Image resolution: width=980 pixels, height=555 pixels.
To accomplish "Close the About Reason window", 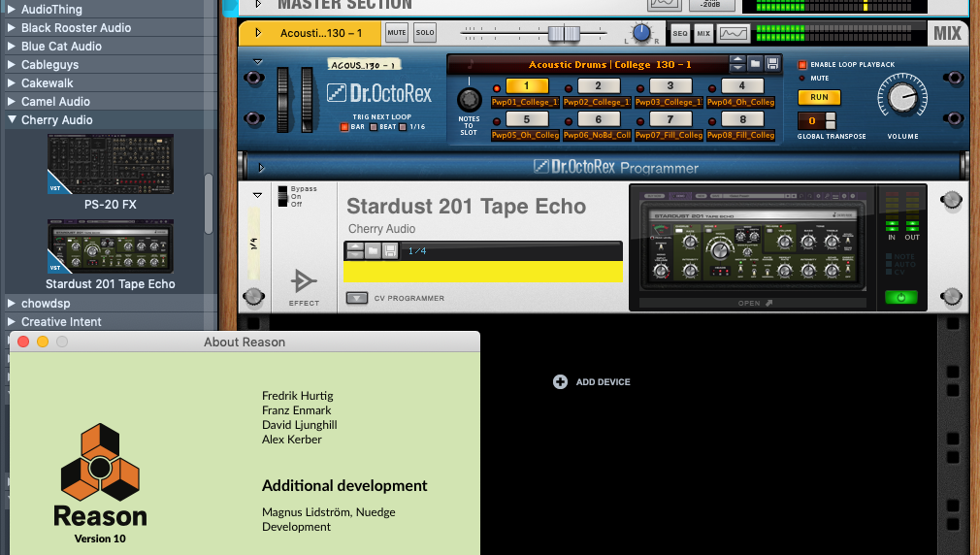I will click(23, 342).
